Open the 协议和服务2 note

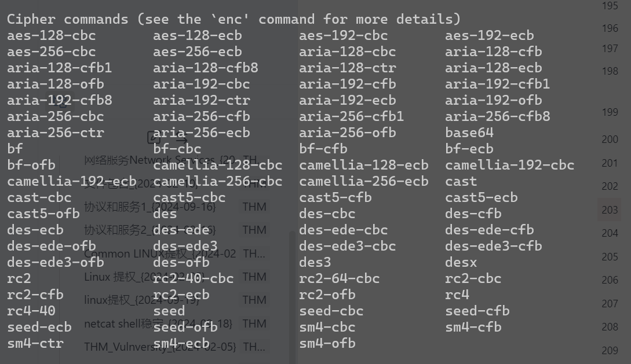149,230
